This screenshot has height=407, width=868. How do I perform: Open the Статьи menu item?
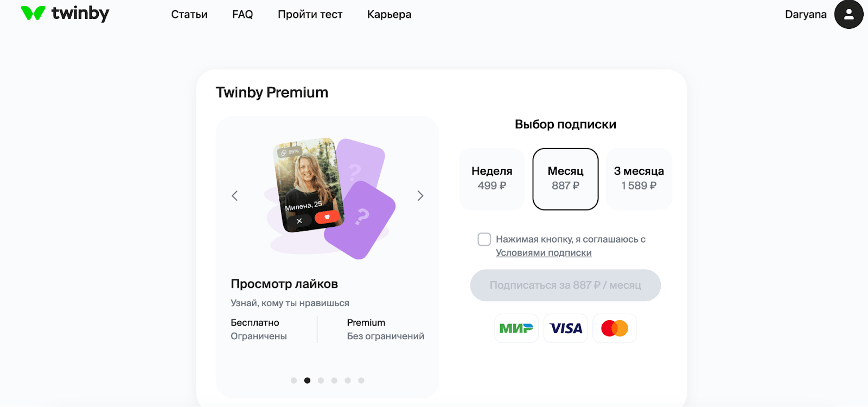(189, 15)
